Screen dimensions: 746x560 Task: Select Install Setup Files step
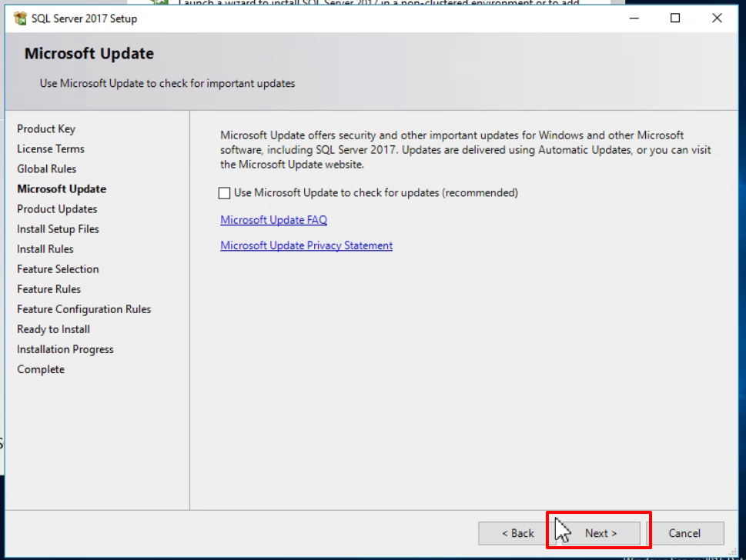[58, 229]
